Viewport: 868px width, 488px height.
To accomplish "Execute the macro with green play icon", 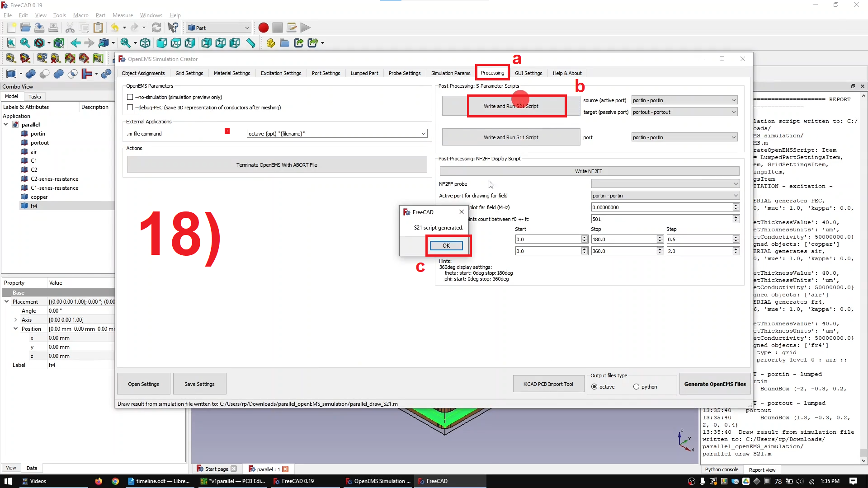I will (x=306, y=28).
